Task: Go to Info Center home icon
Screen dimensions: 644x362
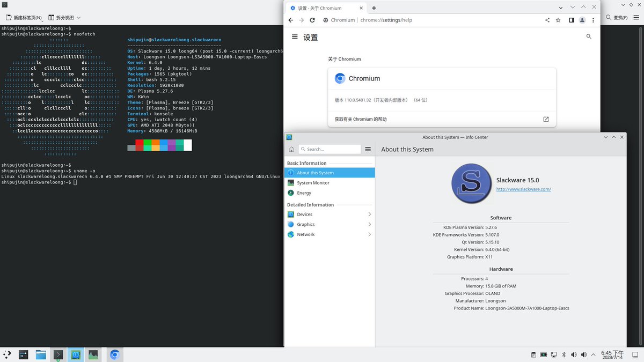Action: point(291,149)
